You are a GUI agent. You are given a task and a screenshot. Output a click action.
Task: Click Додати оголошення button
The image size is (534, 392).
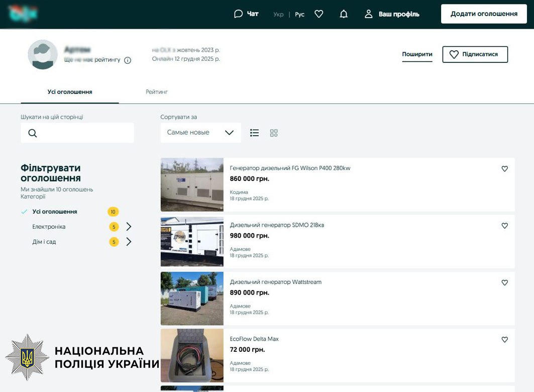click(x=483, y=14)
